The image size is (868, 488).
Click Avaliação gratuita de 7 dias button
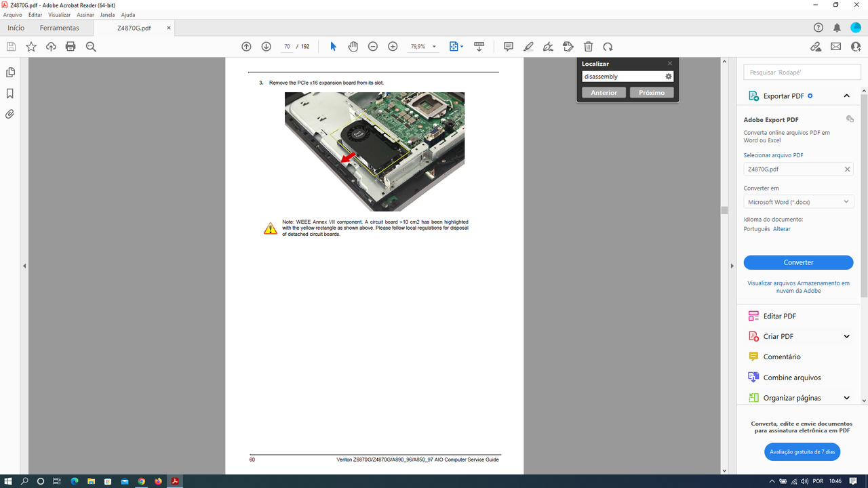click(x=802, y=451)
